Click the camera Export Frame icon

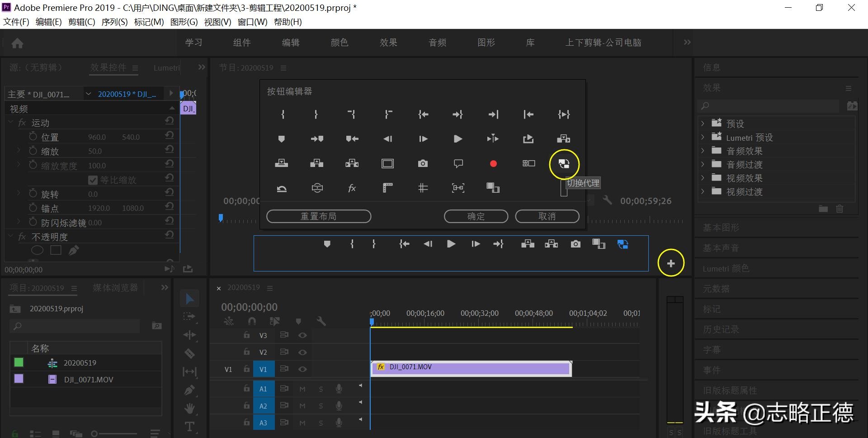pyautogui.click(x=423, y=163)
